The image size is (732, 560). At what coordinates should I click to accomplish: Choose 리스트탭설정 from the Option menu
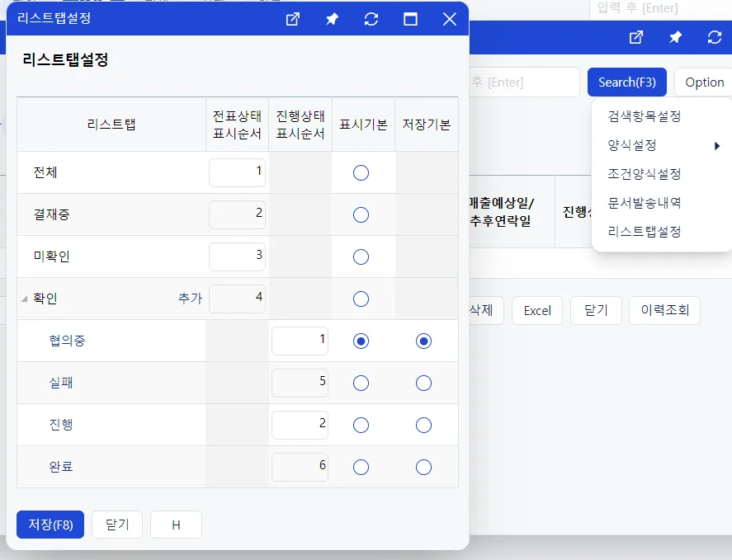click(645, 232)
